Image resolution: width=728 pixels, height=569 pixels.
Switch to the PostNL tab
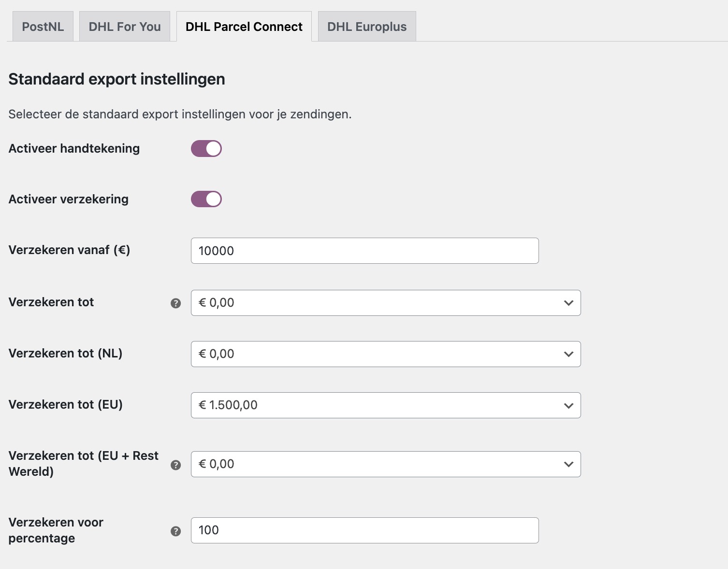(43, 26)
